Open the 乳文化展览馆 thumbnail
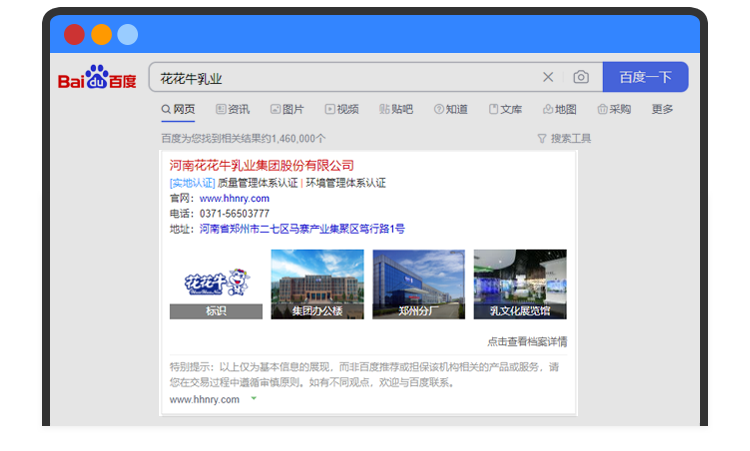750x451 pixels. 520,284
